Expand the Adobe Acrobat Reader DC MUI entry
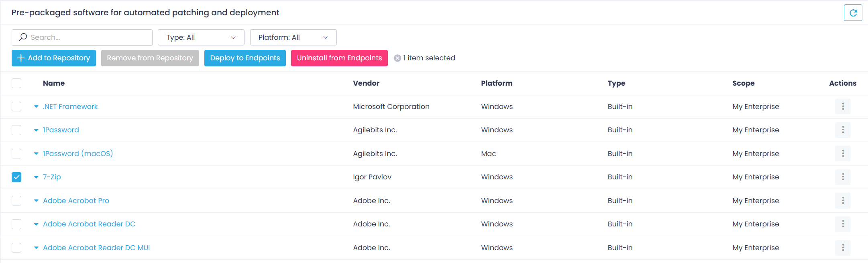868x263 pixels. (x=36, y=248)
